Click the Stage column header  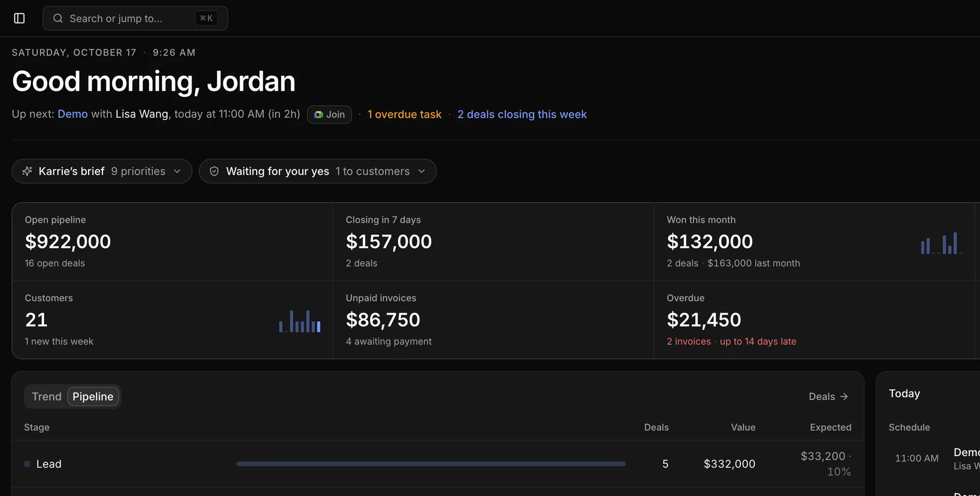point(37,427)
